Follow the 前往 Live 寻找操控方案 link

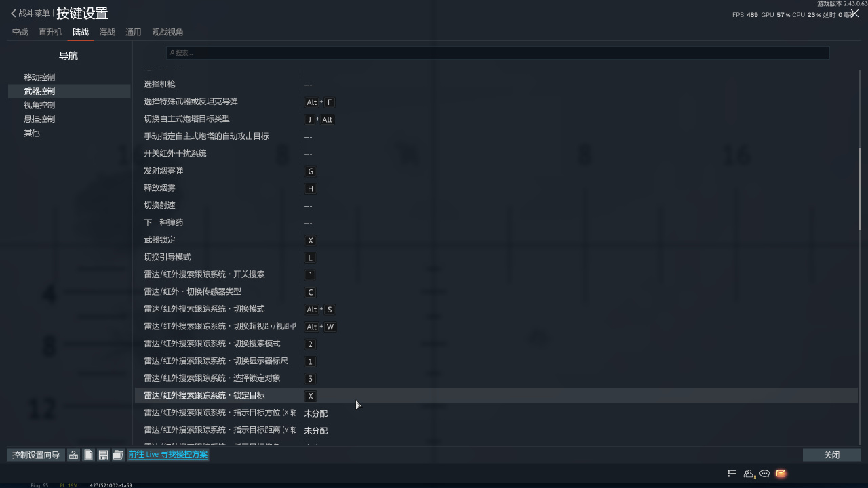click(168, 455)
